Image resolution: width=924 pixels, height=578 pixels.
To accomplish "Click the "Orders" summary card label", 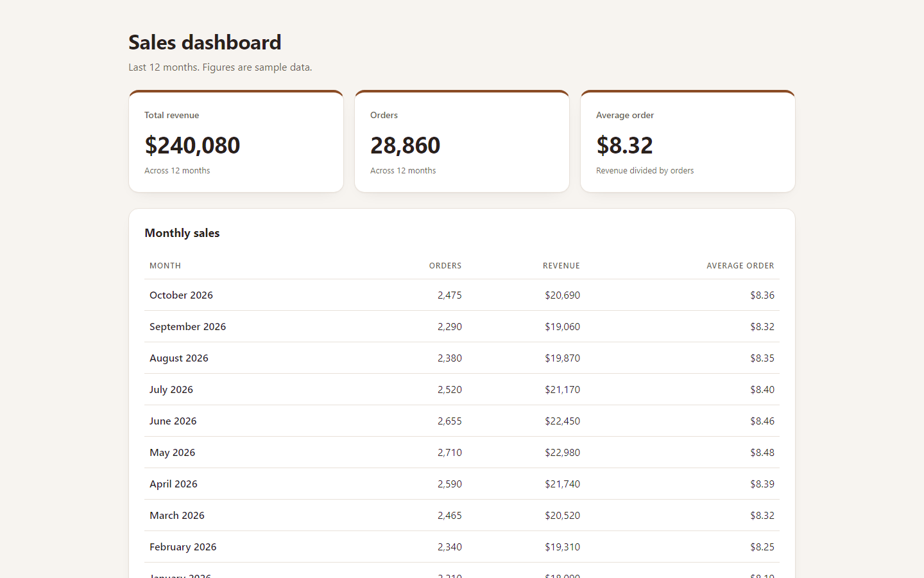I will (384, 115).
